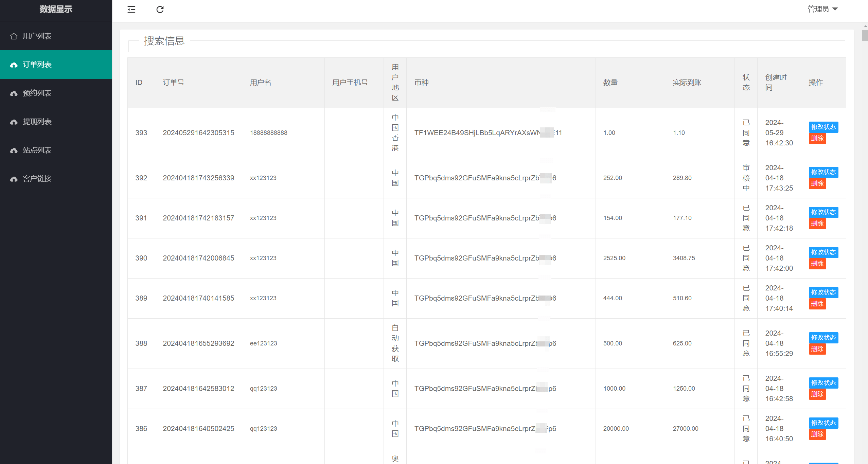The height and width of the screenshot is (464, 868).
Task: Click the sidebar collapse menu icon
Action: point(131,10)
